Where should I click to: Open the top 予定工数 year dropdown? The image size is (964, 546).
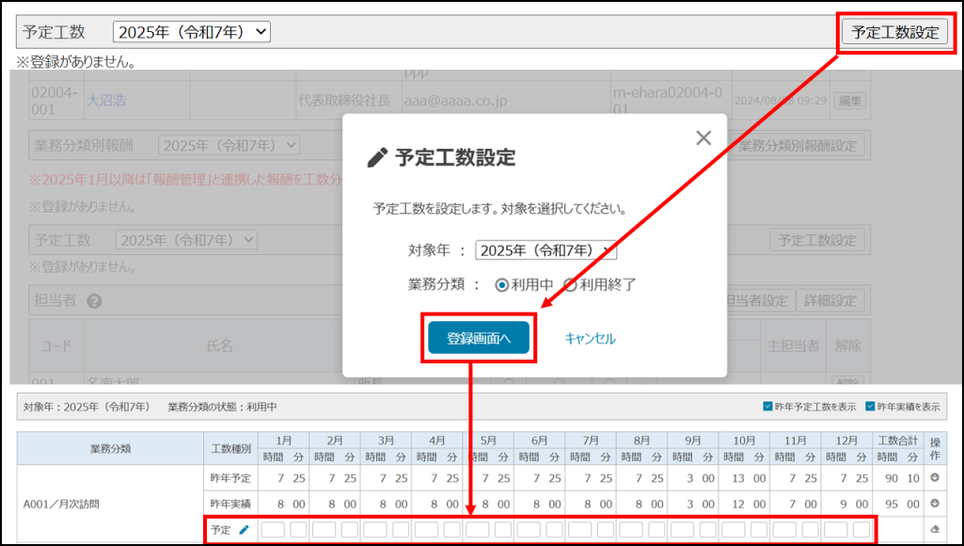[x=192, y=32]
